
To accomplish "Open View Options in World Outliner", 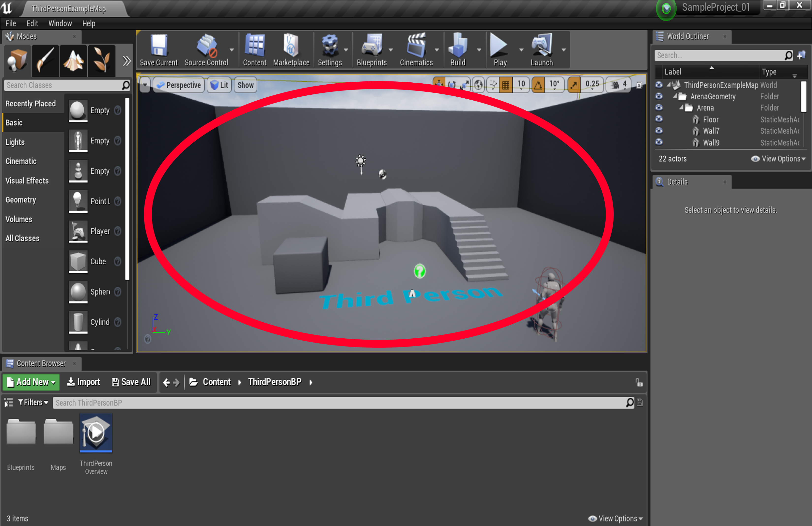I will point(779,159).
